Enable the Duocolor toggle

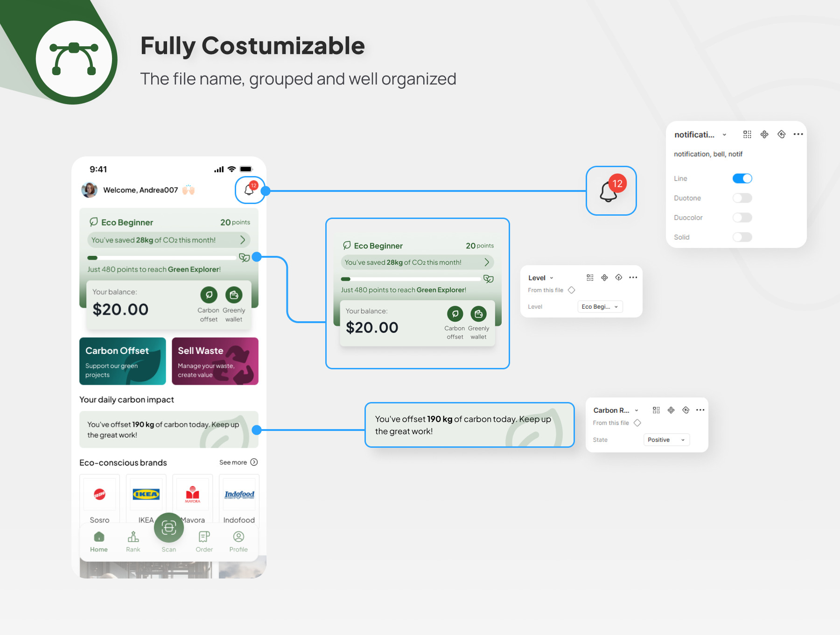742,218
